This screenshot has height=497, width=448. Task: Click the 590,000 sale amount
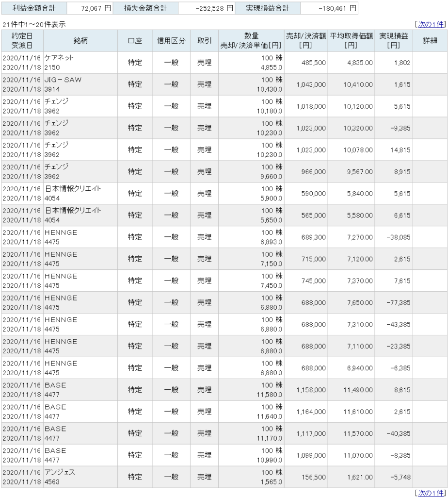313,194
